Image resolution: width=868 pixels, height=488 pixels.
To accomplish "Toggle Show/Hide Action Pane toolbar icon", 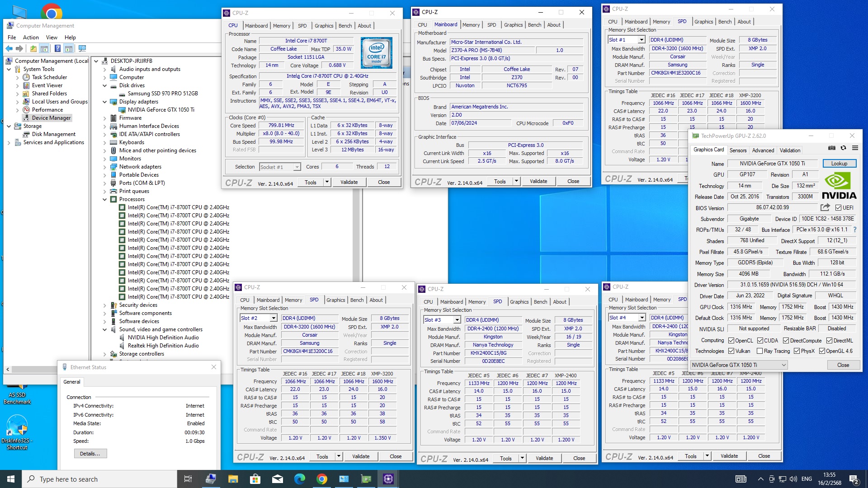I will 69,48.
